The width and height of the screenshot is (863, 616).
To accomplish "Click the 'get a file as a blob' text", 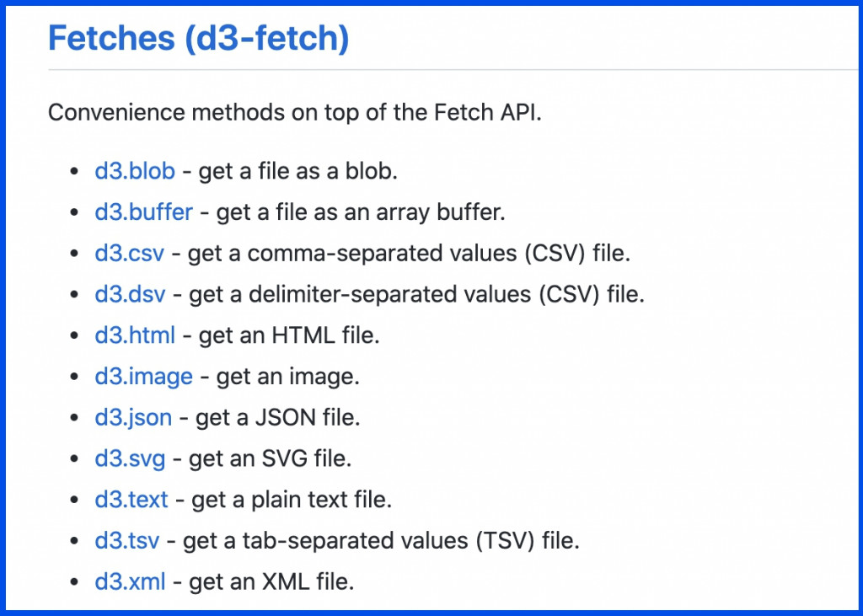I will pyautogui.click(x=297, y=171).
